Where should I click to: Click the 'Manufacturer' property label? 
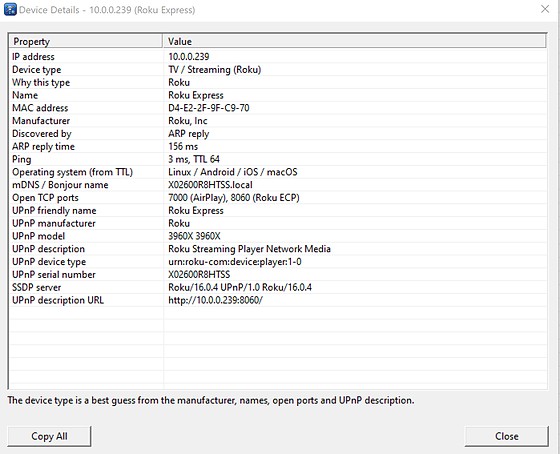(x=41, y=121)
